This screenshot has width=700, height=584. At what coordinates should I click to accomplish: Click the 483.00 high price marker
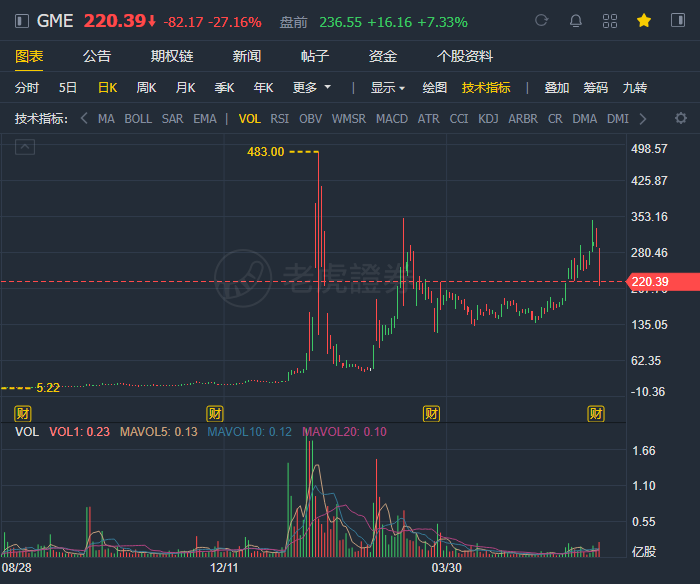pos(266,152)
